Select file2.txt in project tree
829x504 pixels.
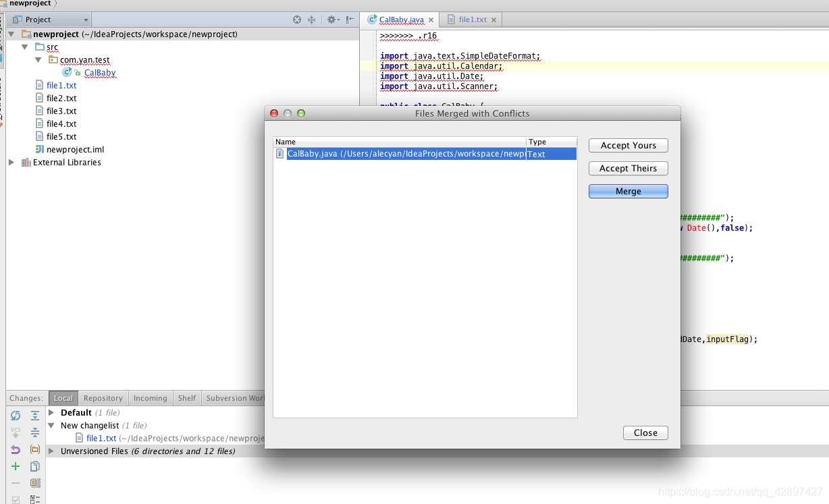(61, 99)
